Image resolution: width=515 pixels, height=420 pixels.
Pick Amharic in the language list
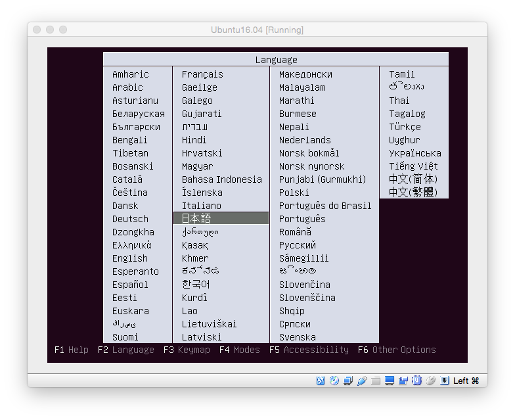tap(130, 74)
